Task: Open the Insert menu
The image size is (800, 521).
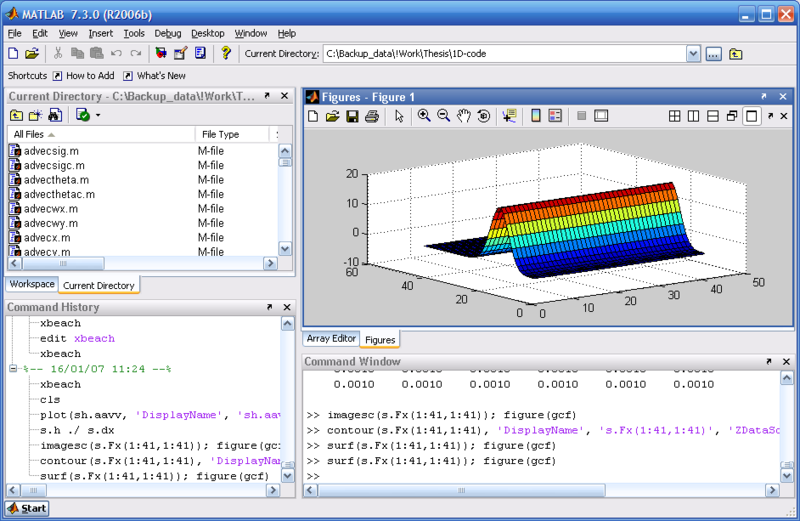Action: click(x=101, y=34)
